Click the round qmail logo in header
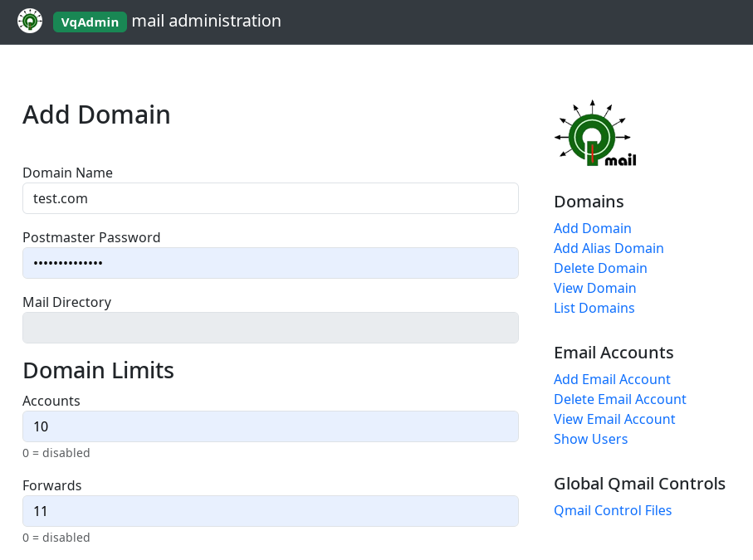Screen dimensions: 753x560 tap(30, 21)
